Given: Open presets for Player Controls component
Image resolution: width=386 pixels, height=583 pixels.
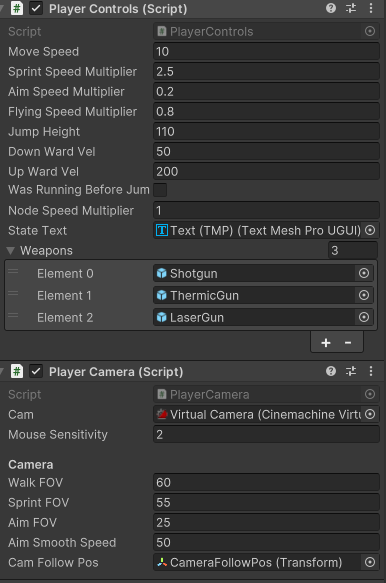Looking at the screenshot, I should click(x=351, y=8).
